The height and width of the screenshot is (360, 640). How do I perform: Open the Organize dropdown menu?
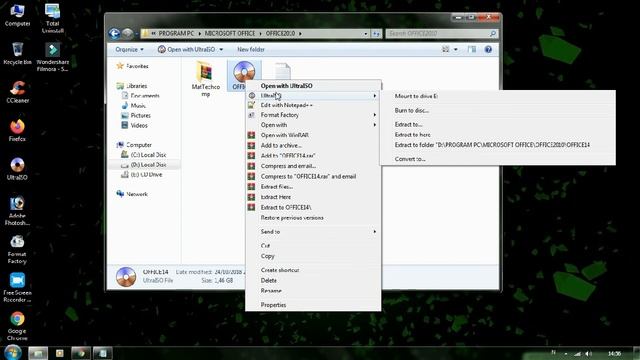click(129, 49)
